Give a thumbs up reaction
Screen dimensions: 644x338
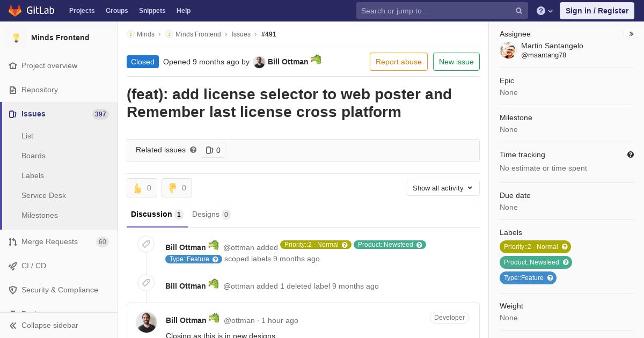tap(142, 188)
